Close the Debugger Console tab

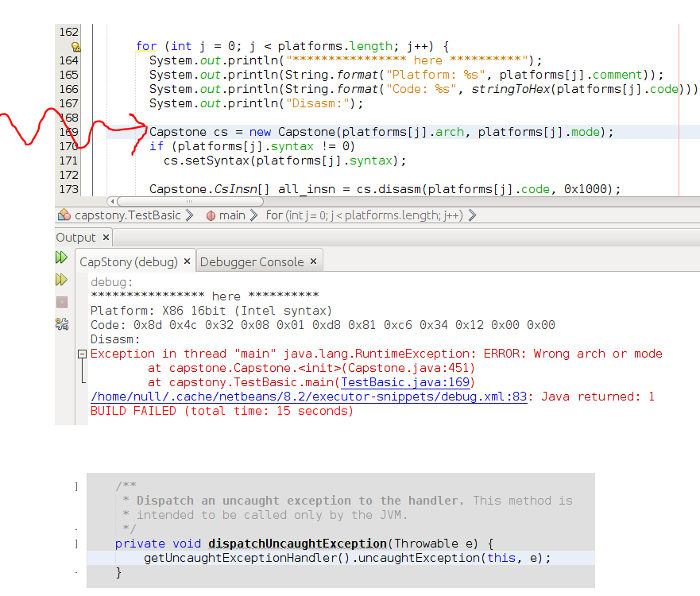pos(313,261)
